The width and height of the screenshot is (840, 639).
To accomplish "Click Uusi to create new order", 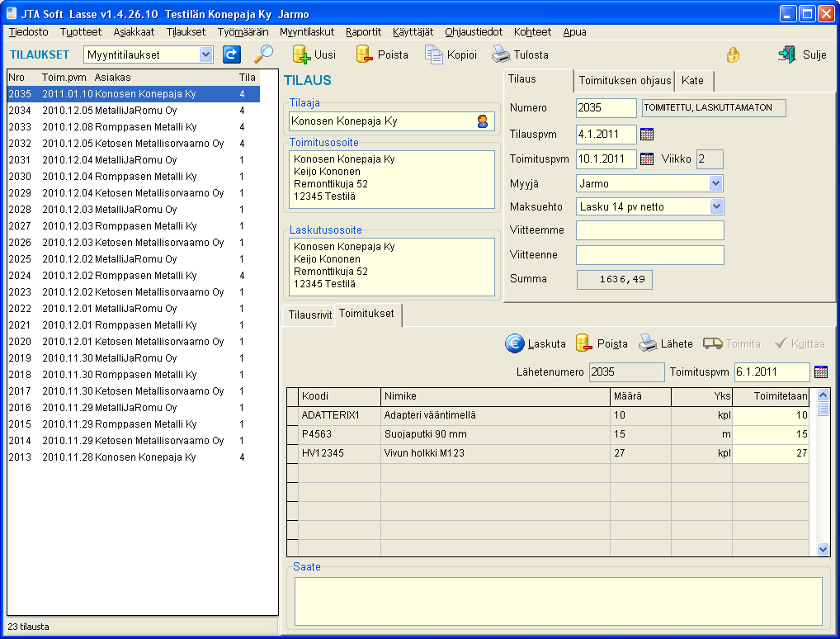I will point(314,54).
